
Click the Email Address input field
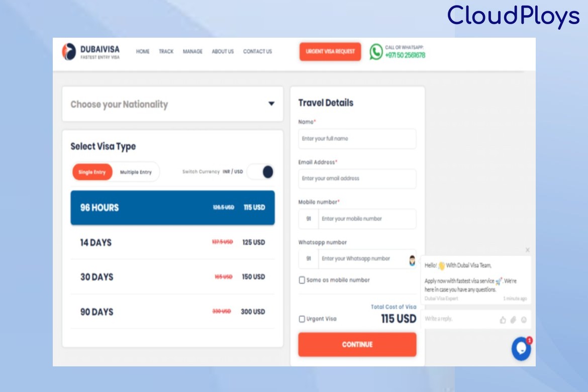[357, 179]
